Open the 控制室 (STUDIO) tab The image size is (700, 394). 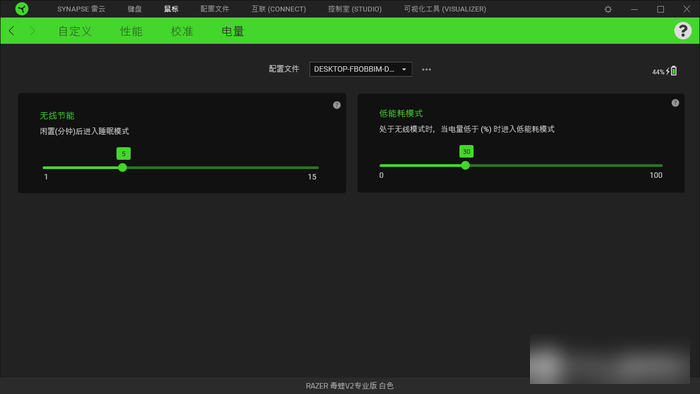point(355,9)
